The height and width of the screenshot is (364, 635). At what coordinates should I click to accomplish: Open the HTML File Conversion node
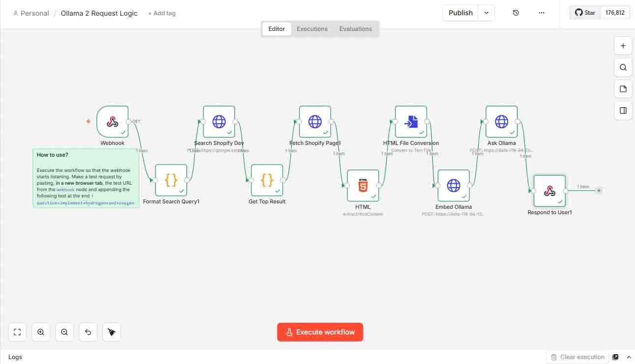(411, 121)
